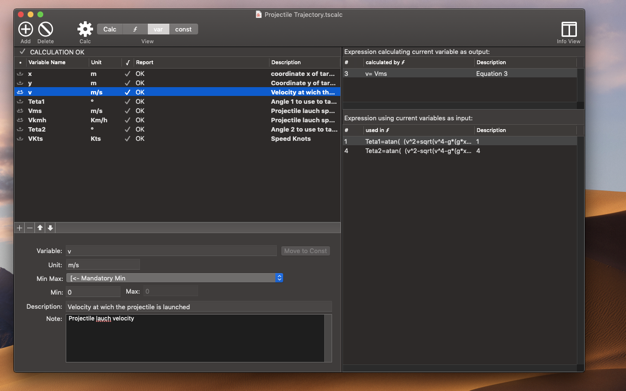The width and height of the screenshot is (626, 391).
Task: Click the Max value field
Action: (x=170, y=292)
